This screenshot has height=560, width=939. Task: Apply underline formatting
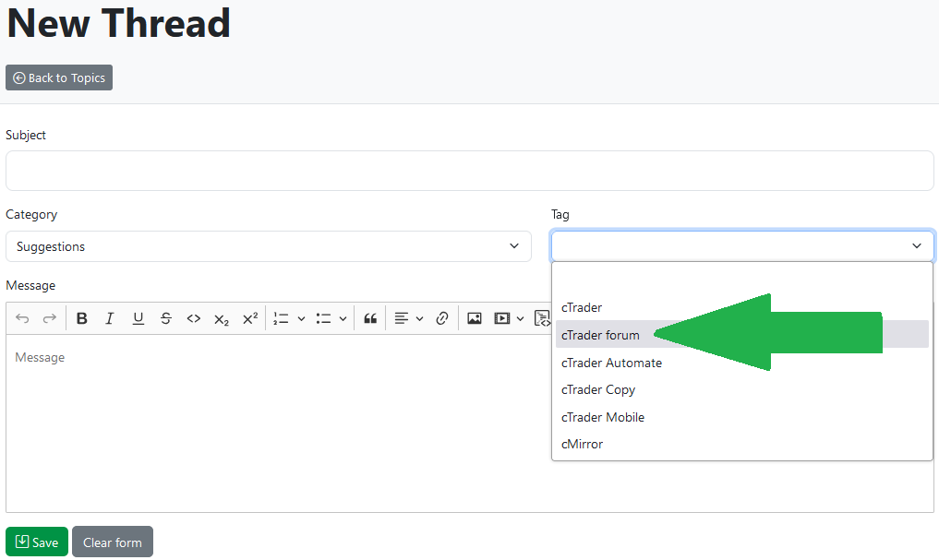[138, 318]
